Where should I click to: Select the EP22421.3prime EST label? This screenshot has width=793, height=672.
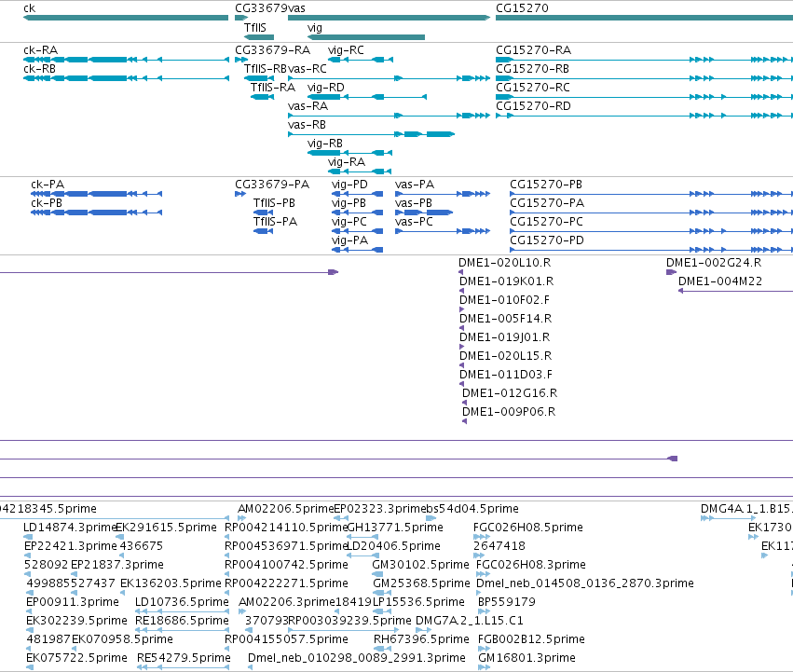point(71,547)
